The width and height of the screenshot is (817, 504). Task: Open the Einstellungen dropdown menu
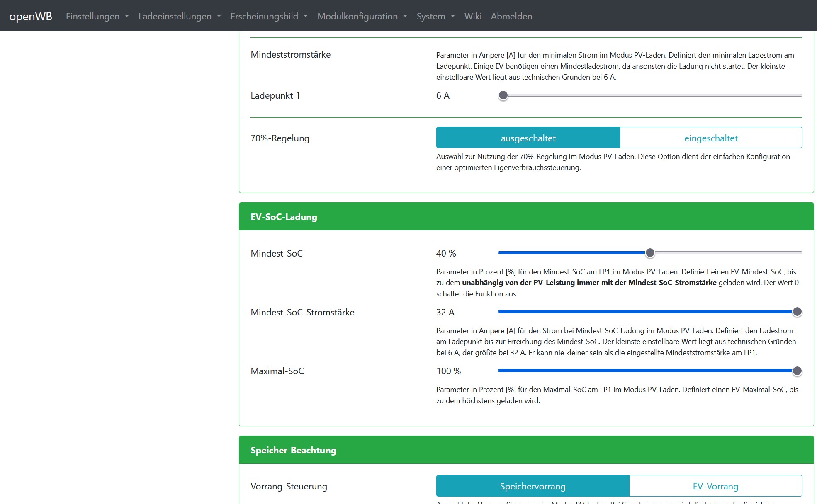pyautogui.click(x=97, y=16)
